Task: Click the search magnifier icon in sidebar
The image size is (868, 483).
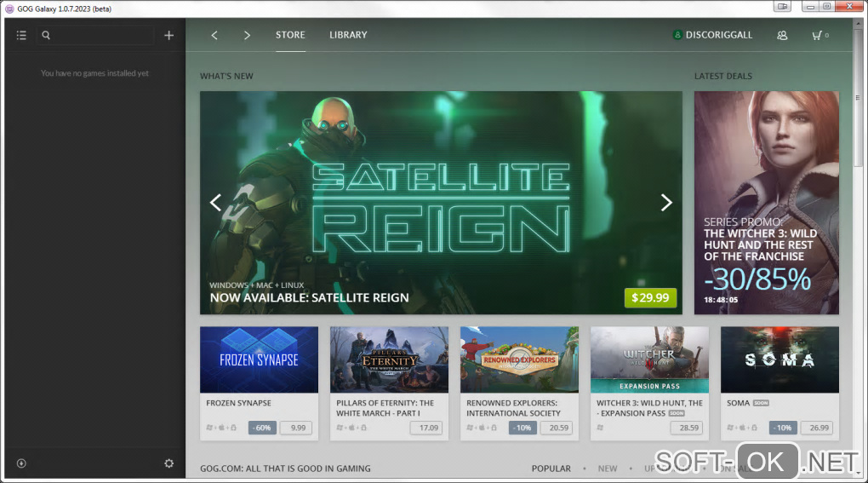Action: pyautogui.click(x=46, y=35)
